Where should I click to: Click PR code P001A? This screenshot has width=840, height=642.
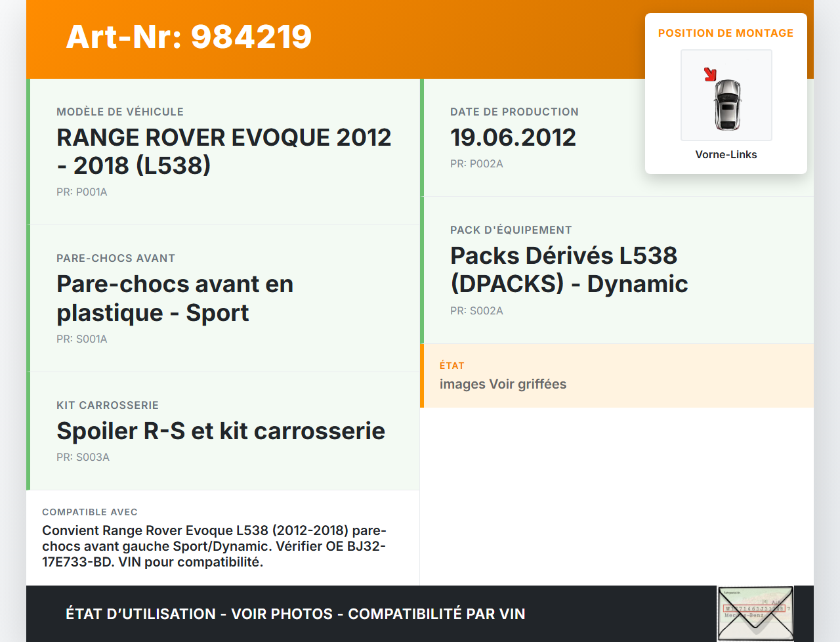[82, 192]
